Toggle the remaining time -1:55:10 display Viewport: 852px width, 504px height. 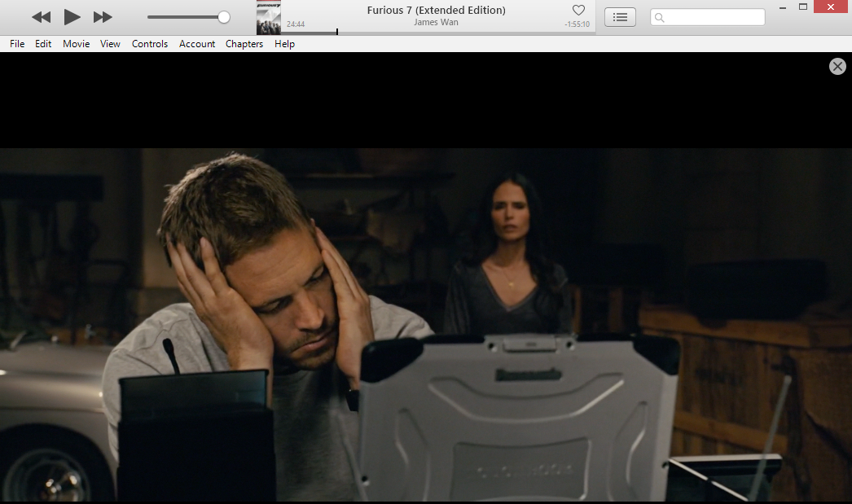coord(577,24)
